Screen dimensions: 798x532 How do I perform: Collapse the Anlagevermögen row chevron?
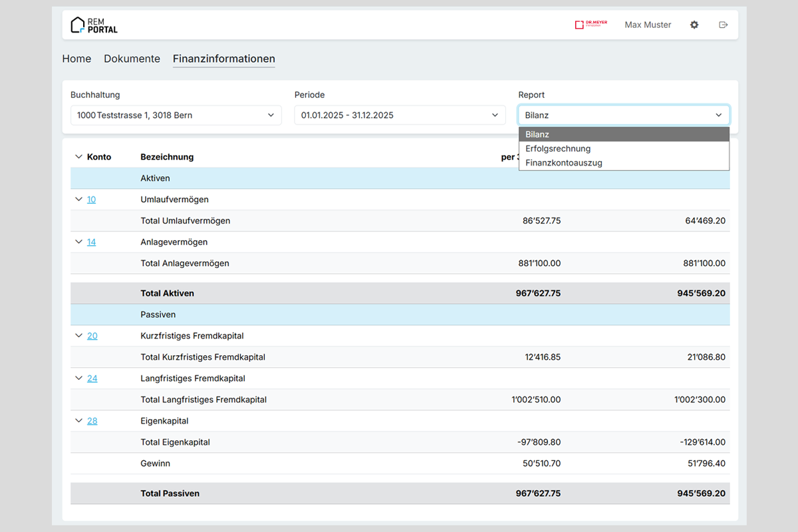point(79,242)
